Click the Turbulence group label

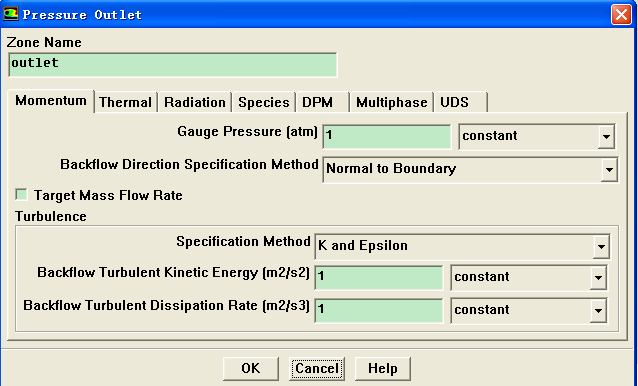click(51, 216)
